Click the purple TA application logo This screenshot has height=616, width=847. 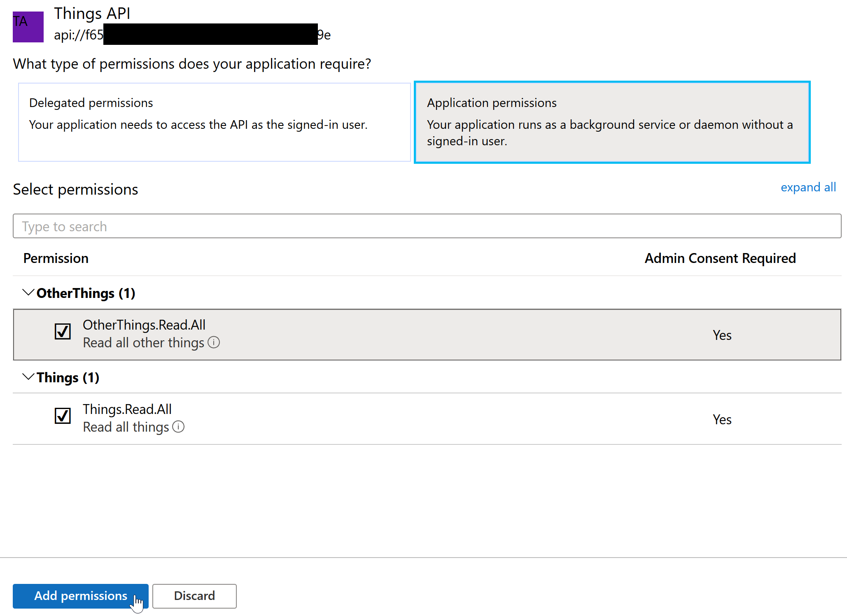[28, 26]
